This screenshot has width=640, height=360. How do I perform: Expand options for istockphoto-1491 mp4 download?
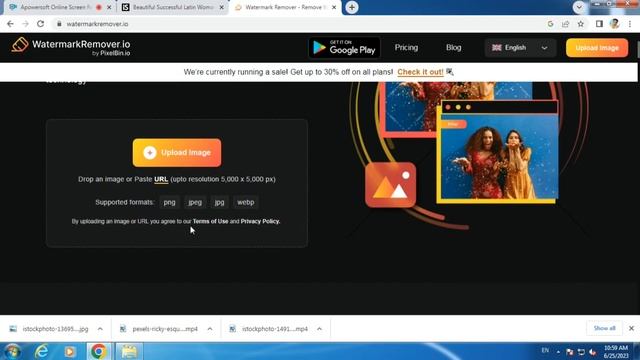click(320, 329)
